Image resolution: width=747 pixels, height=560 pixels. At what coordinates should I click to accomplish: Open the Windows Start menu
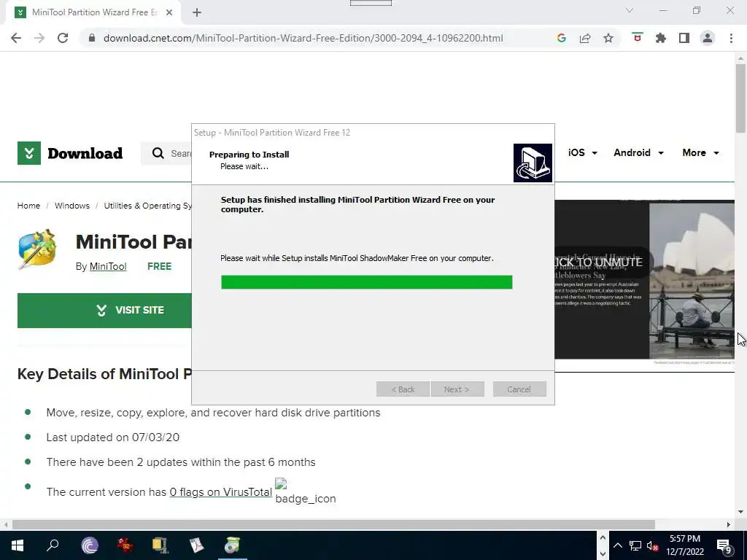tap(18, 545)
